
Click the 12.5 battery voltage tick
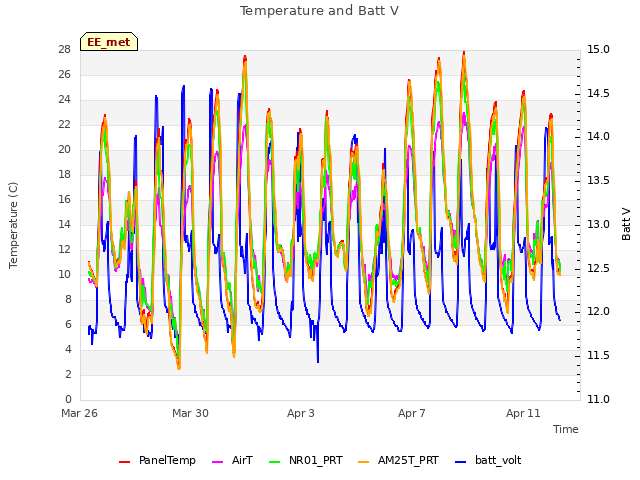598,268
